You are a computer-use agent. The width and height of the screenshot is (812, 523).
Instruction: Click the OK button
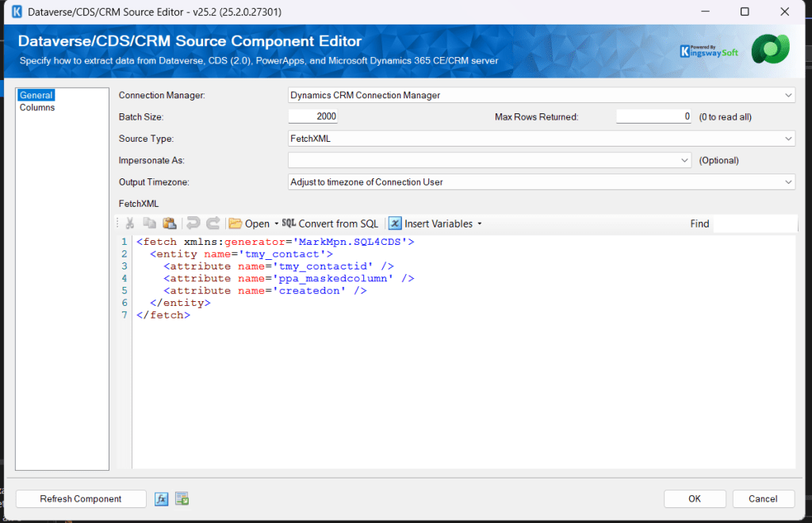tap(695, 498)
